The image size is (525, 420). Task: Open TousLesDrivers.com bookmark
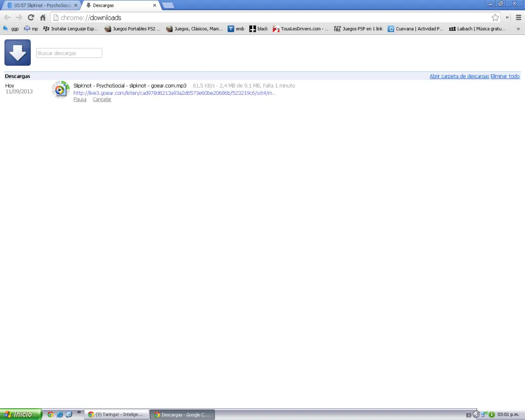pyautogui.click(x=300, y=29)
